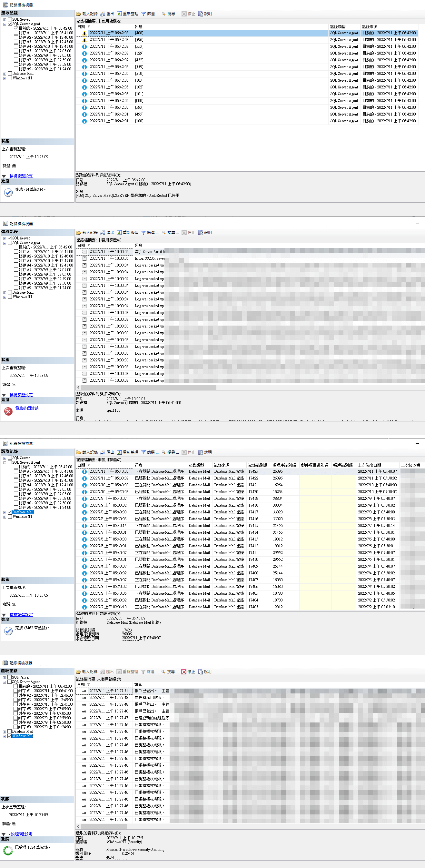
Task: Uncheck the ticked 目前的 2022/7/11 06:42:00 checkbox
Action: click(16, 28)
